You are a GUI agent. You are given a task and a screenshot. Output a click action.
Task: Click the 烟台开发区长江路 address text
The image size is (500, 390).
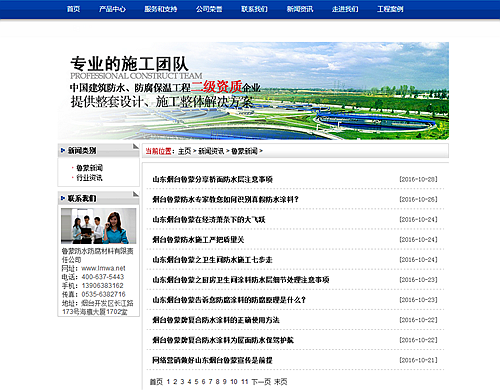pos(107,303)
